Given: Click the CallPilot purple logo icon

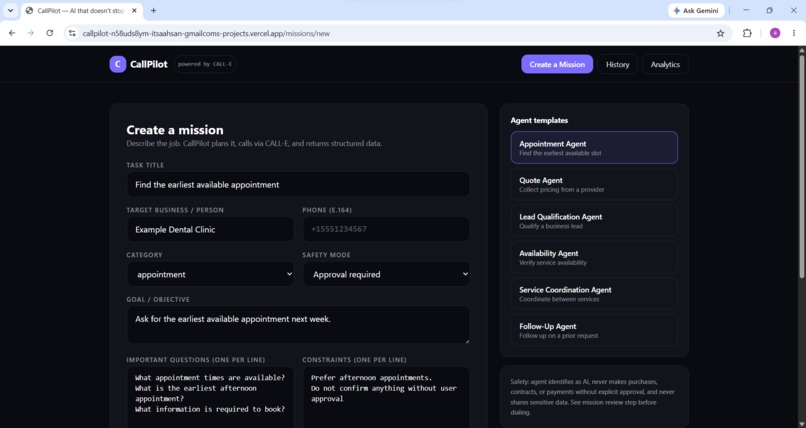Looking at the screenshot, I should pos(118,64).
